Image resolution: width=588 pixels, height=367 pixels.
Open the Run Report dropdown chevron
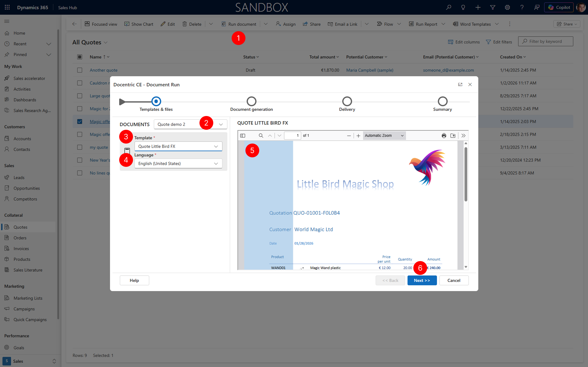(443, 24)
